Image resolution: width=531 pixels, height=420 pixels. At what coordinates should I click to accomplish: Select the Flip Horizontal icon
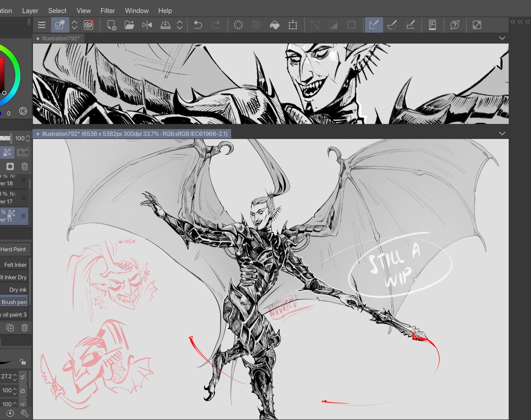click(x=147, y=25)
